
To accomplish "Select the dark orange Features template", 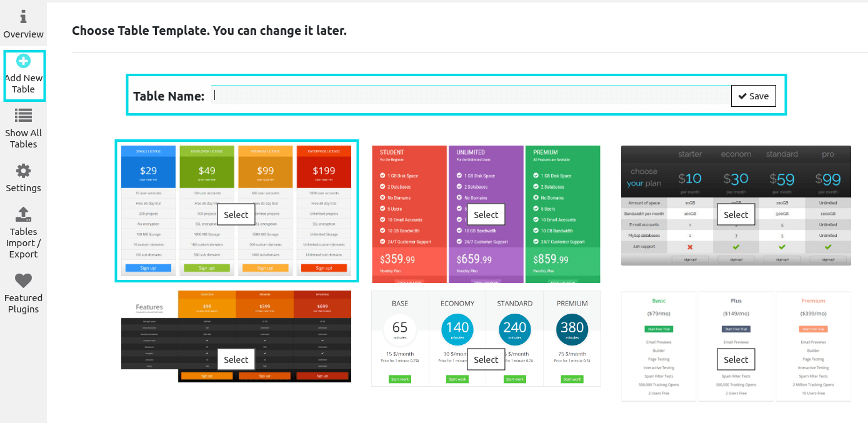I will click(x=236, y=359).
